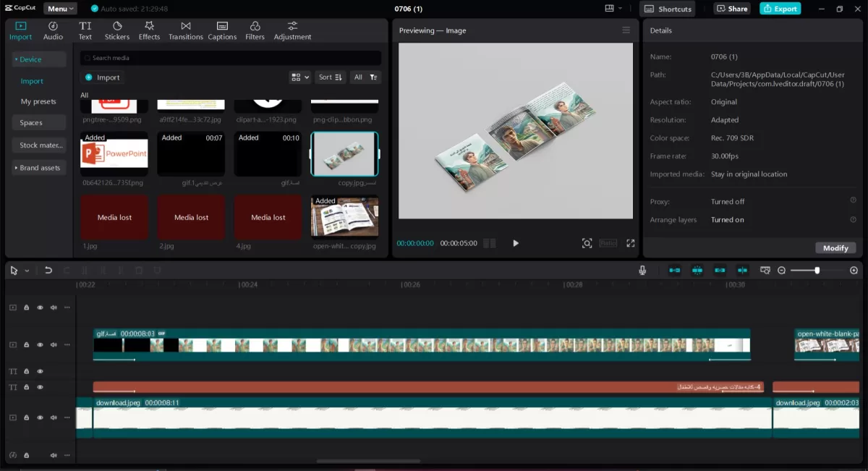
Task: Select the Import tab
Action: [x=20, y=30]
